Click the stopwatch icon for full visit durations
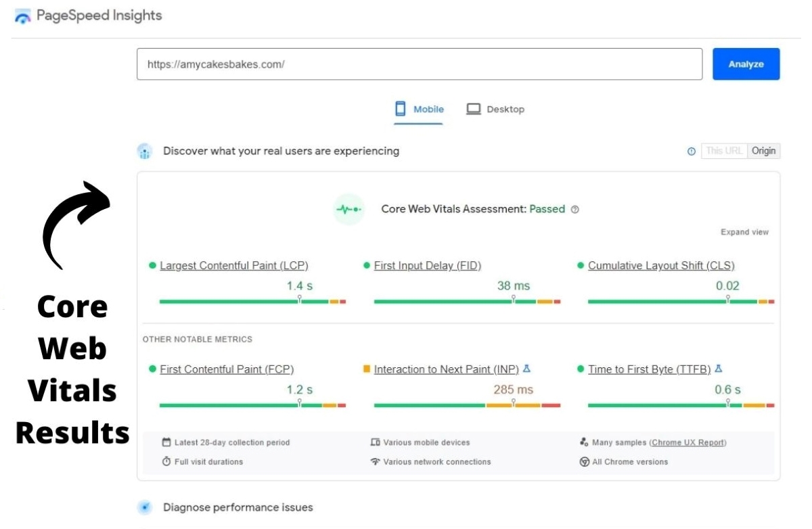 [x=166, y=462]
